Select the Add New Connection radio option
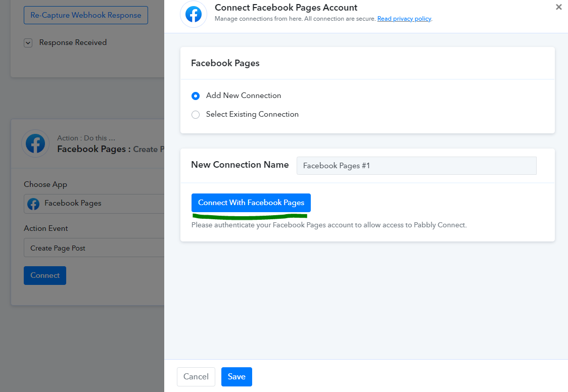Screen dimensions: 568x392 (x=196, y=96)
